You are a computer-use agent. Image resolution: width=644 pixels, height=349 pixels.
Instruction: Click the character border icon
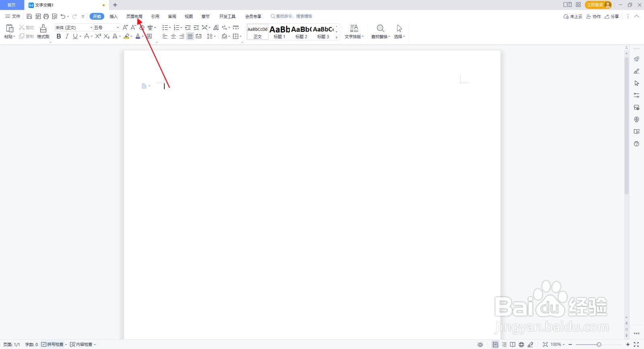(149, 36)
